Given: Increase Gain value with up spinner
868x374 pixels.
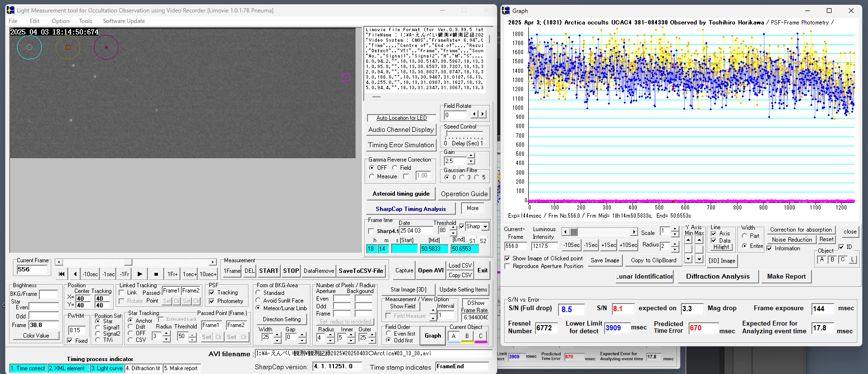Looking at the screenshot, I should tap(471, 156).
